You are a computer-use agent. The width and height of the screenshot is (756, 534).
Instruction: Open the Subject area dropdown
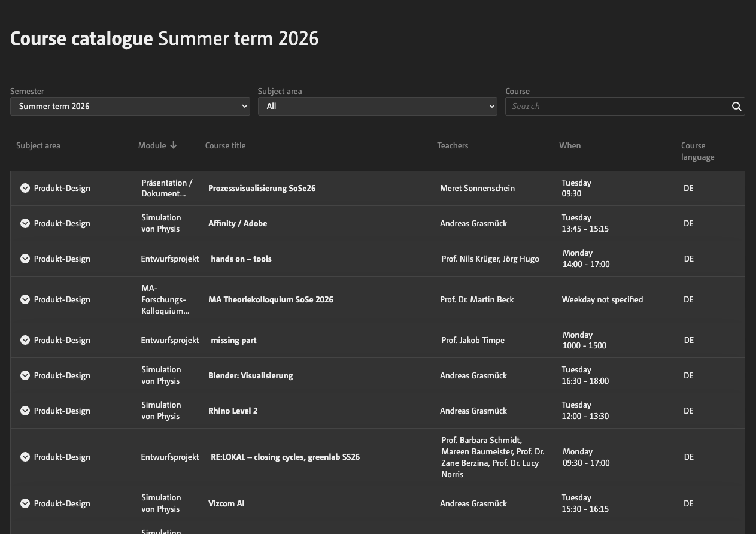[x=378, y=106]
